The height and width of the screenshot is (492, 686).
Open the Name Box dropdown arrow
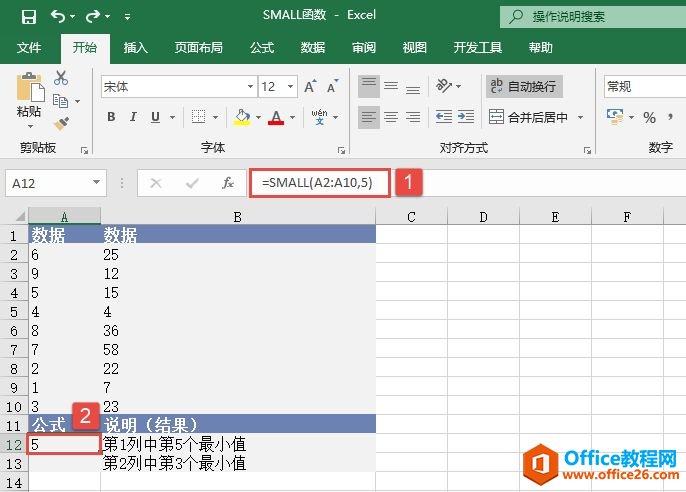pos(97,183)
